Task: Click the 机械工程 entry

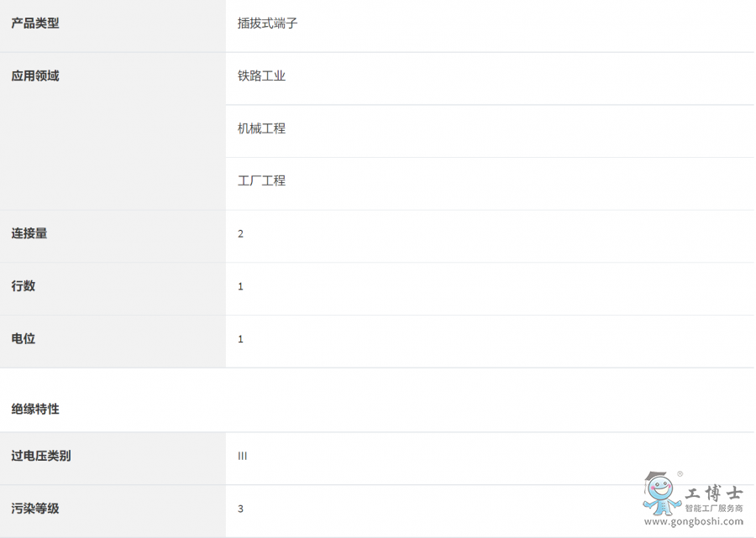Action: click(261, 128)
